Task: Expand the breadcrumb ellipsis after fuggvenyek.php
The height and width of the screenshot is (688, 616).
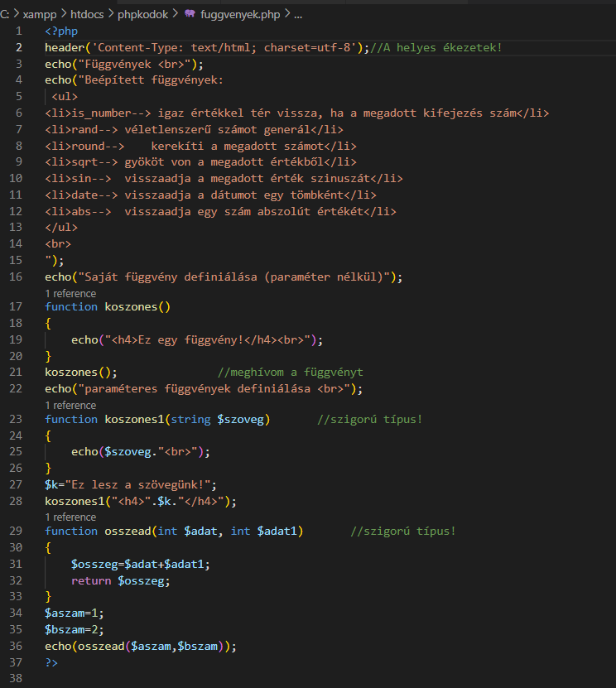Action: (x=298, y=15)
